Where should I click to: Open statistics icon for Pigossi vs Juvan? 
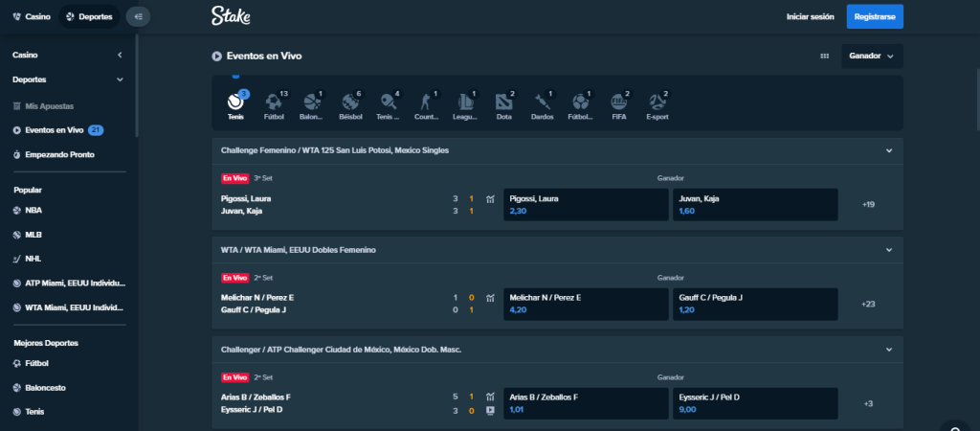(x=491, y=199)
